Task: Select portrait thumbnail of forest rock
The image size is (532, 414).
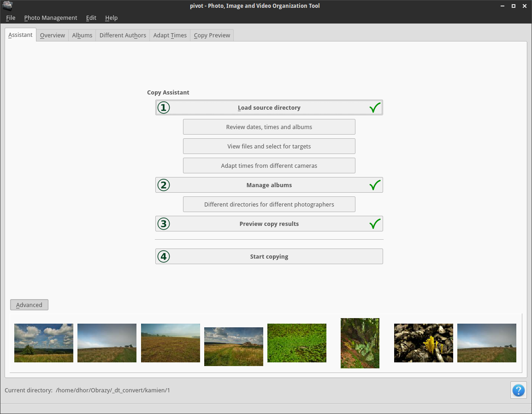Action: (360, 343)
